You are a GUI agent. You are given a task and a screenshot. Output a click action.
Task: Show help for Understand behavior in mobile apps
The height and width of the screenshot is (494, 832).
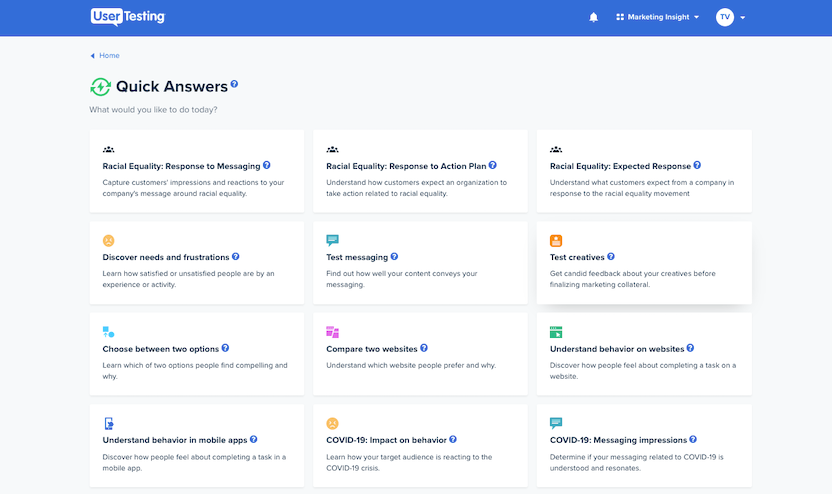click(x=254, y=439)
